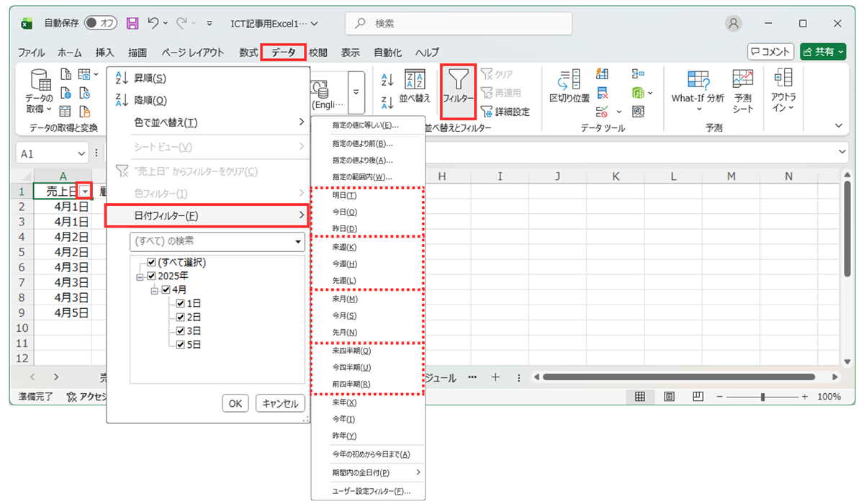Collapse the 4月 tree node

coord(155,290)
